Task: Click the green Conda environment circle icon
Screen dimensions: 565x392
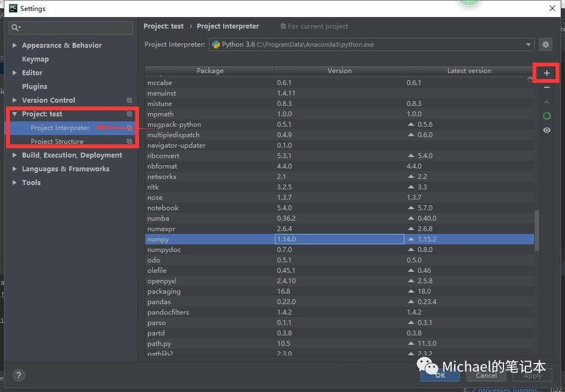Action: pos(546,116)
